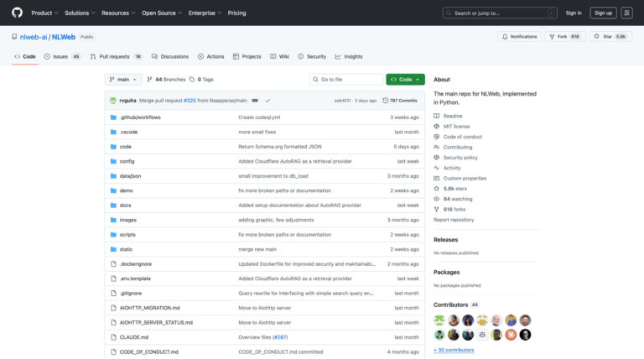This screenshot has height=359, width=644.
Task: Expand the main branch dropdown
Action: pos(123,79)
